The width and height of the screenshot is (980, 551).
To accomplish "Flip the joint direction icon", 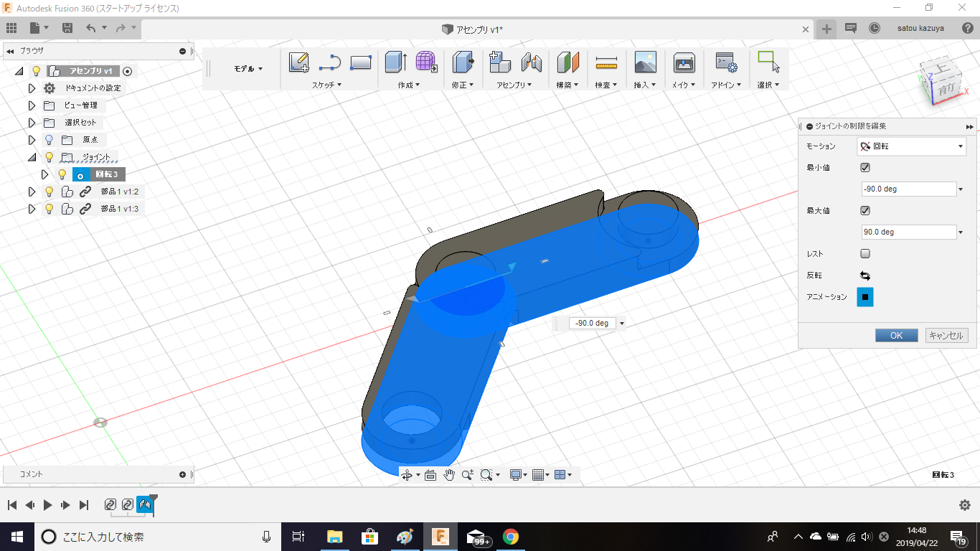I will point(865,275).
